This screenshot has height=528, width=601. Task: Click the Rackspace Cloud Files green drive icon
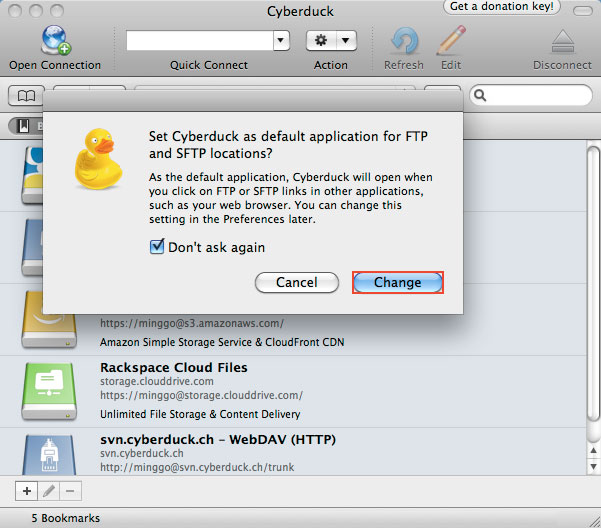coord(49,391)
